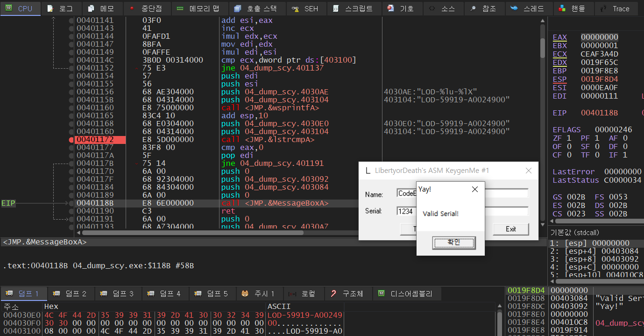Open the 참조 (references) tab

click(484, 8)
